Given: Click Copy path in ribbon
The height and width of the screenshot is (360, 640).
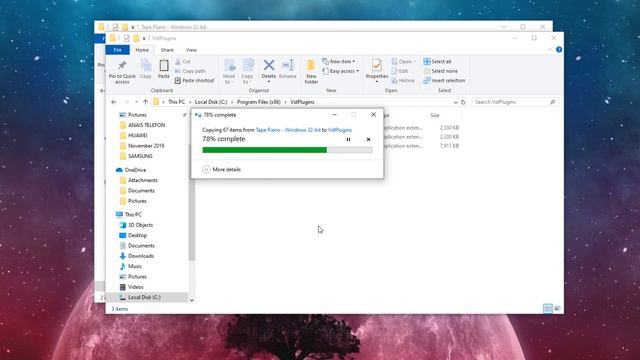Looking at the screenshot, I should pos(190,71).
